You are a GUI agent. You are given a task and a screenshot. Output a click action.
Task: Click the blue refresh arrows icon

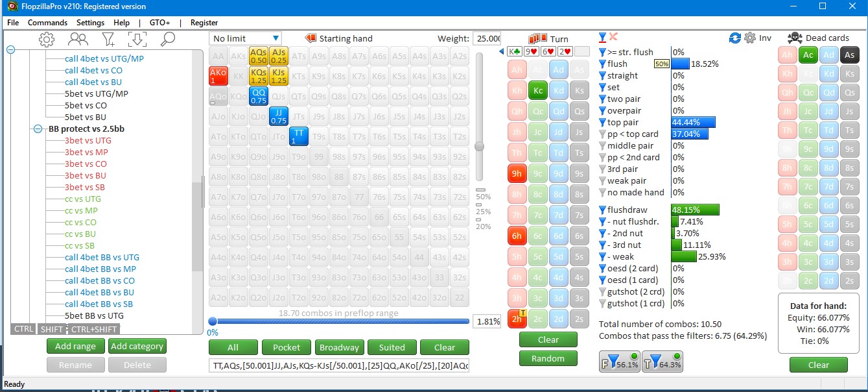(x=734, y=38)
